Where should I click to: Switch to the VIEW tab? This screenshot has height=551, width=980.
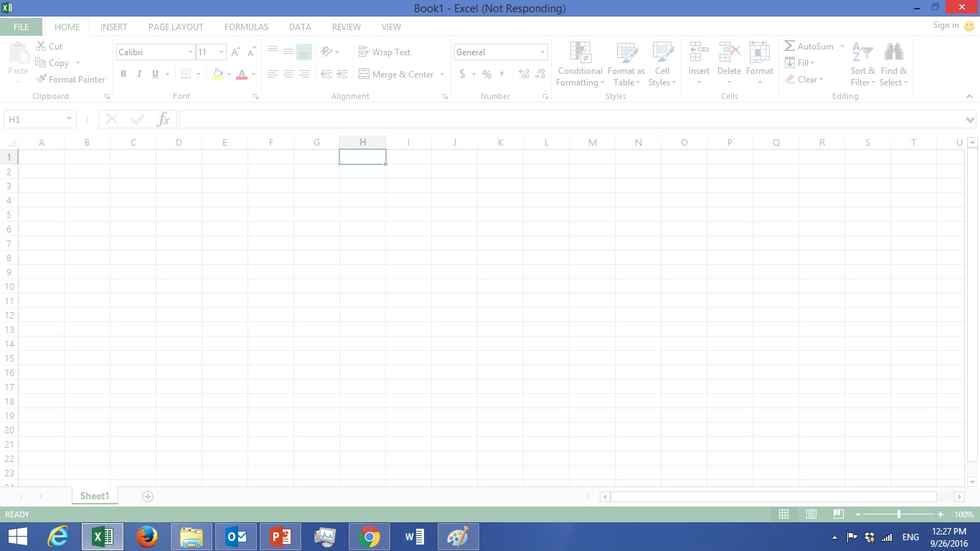[x=391, y=27]
